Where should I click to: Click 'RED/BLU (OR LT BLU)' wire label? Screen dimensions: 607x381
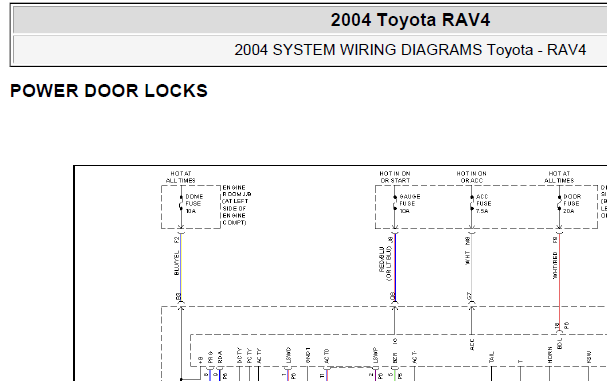pos(386,263)
